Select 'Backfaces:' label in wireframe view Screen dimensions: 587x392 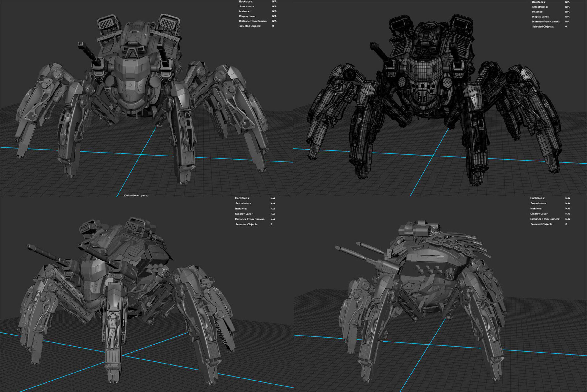tap(539, 2)
